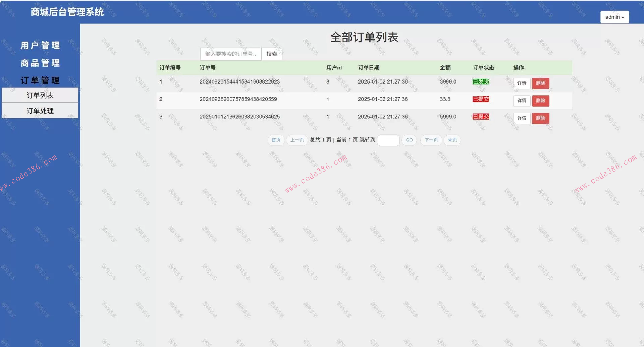View 详情 for order 1
This screenshot has height=347, width=644.
click(522, 83)
